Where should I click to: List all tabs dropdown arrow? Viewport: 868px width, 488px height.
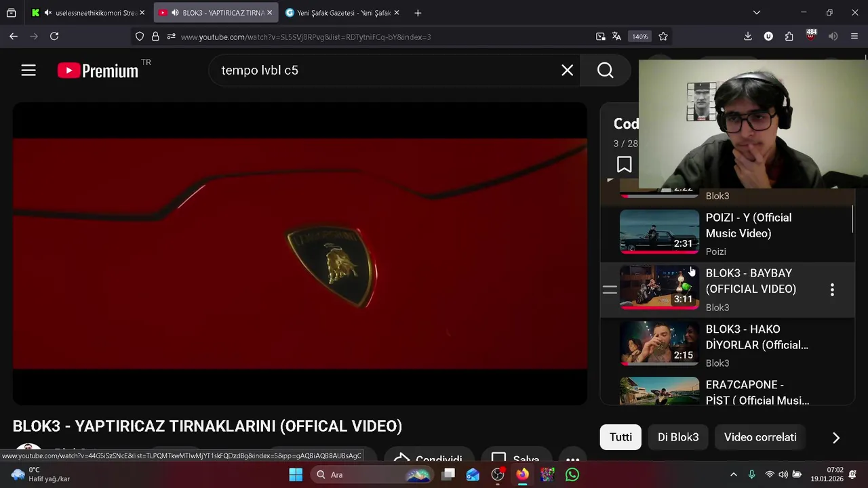(x=757, y=13)
